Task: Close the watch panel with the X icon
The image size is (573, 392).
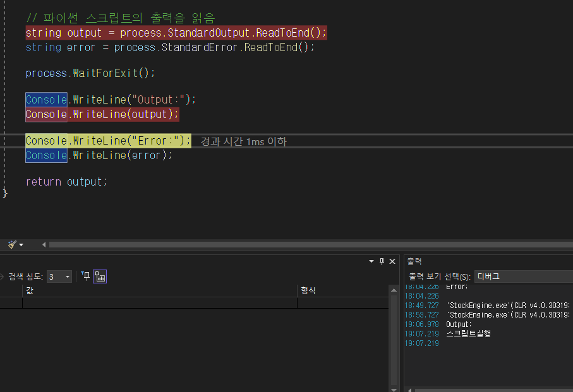Action: 392,261
